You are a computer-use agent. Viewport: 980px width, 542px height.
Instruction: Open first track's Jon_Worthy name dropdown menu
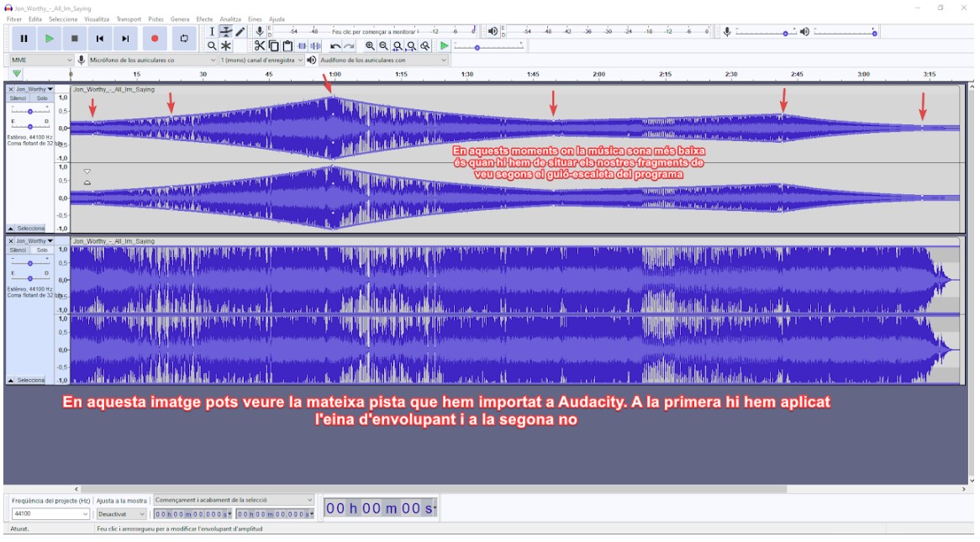click(x=34, y=89)
